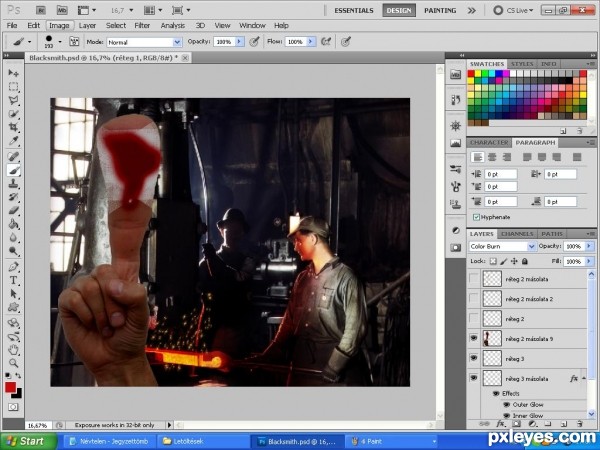Screen dimensions: 600x450
Task: Open CS Live menu button
Action: (x=513, y=10)
